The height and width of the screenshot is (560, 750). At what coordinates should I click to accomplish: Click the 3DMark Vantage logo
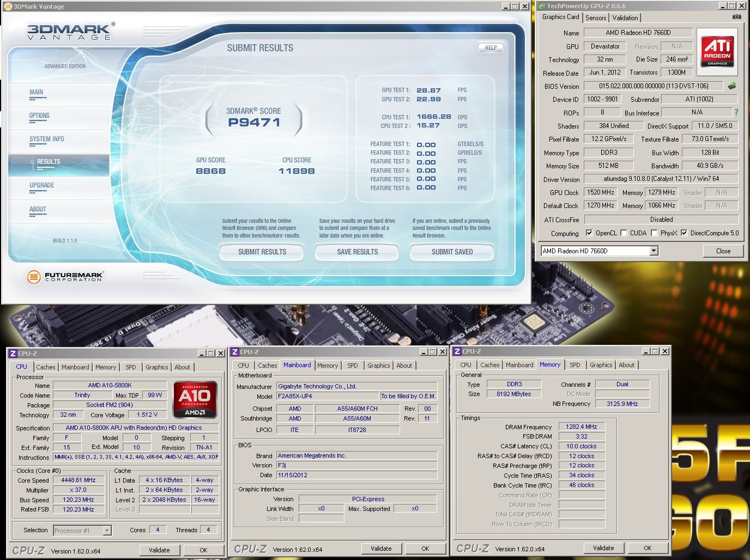click(71, 32)
